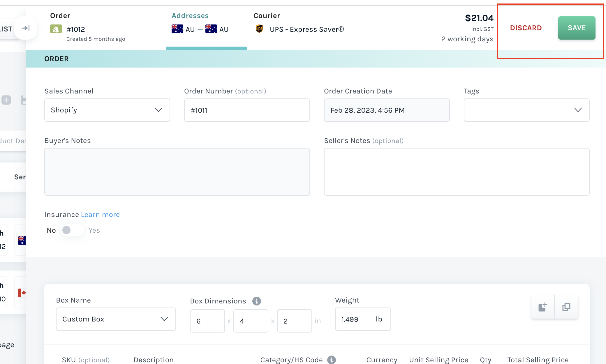Switch to the Addresses step
Image resolution: width=606 pixels, height=364 pixels.
click(190, 15)
